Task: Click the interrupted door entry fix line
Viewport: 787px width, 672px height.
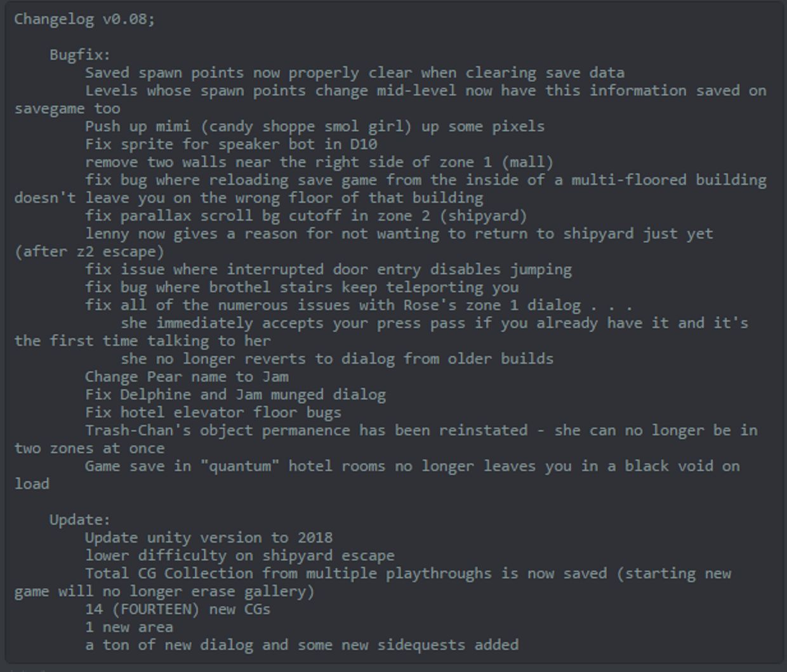Action: pos(328,269)
